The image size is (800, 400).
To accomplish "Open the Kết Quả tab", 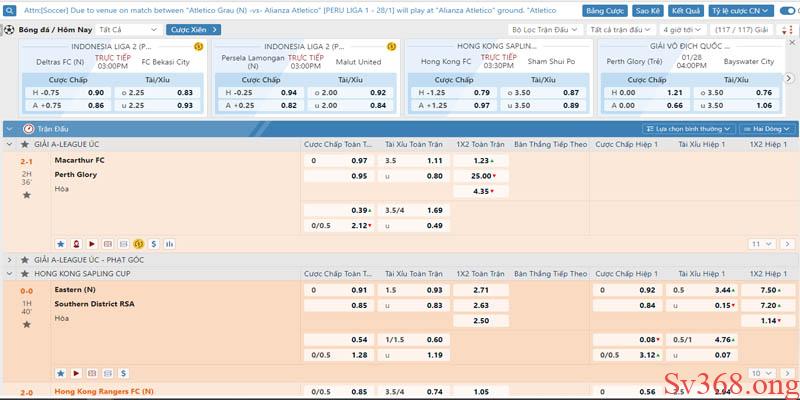I will coord(684,10).
